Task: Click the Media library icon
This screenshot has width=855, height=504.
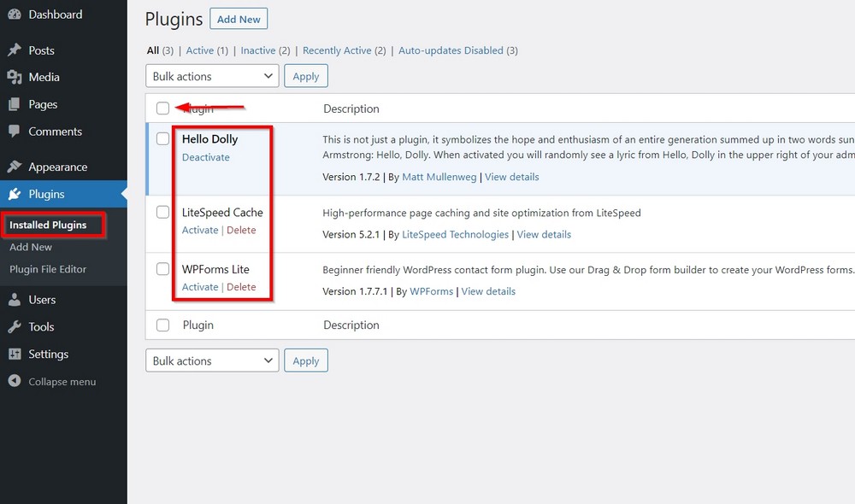Action: [x=15, y=77]
